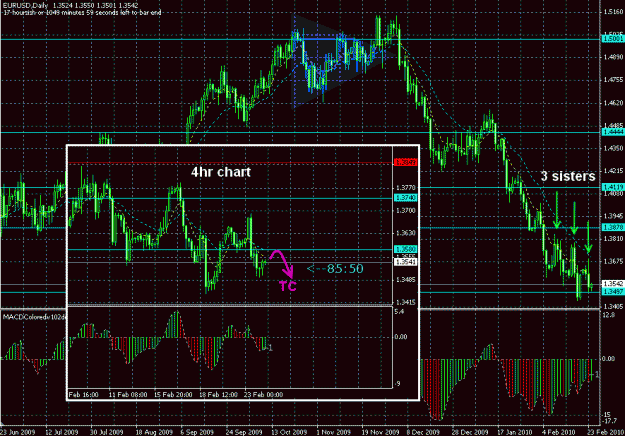Click the 24 Sep 2009 date label

point(244,432)
